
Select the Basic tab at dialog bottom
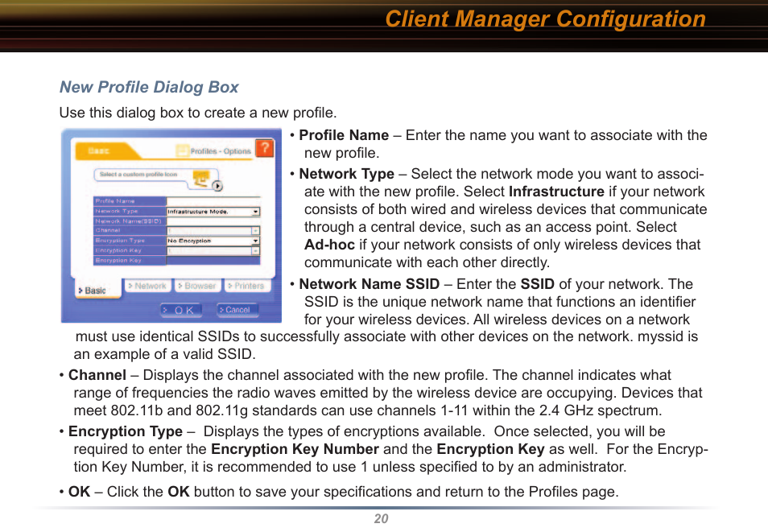pyautogui.click(x=98, y=290)
